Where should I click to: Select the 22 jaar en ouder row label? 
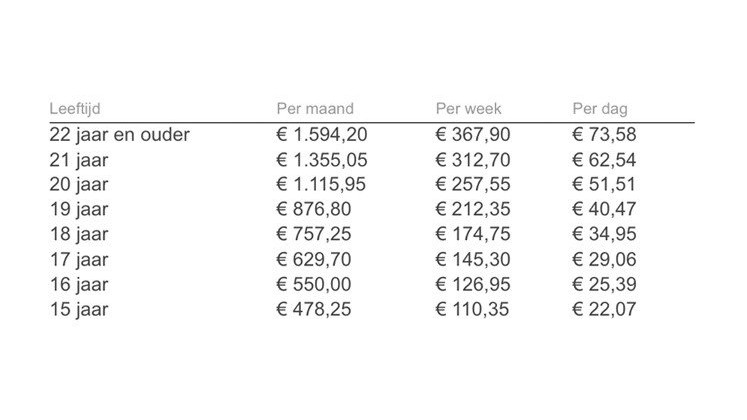pyautogui.click(x=120, y=135)
